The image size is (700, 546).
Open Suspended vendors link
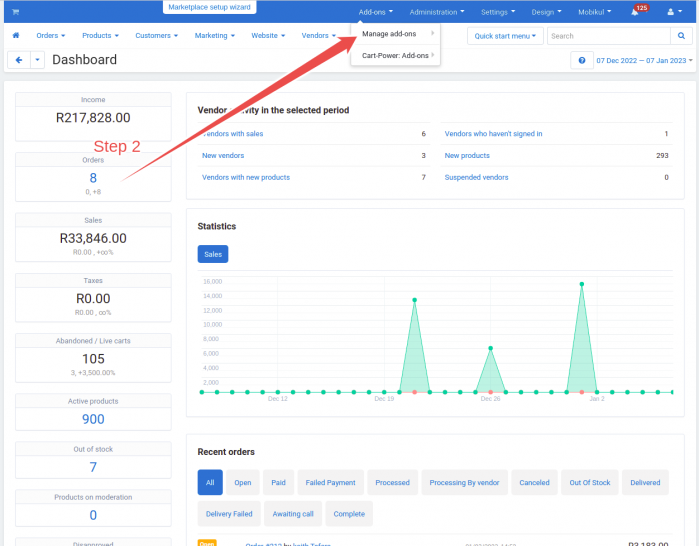(x=476, y=177)
